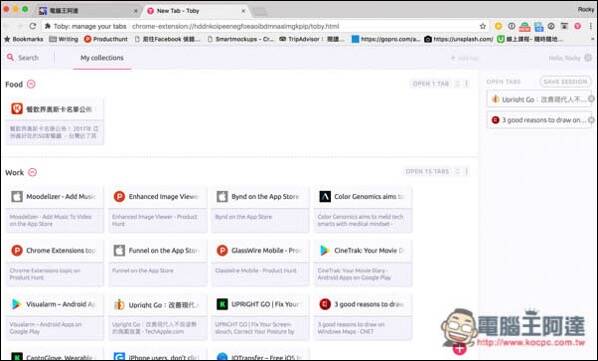Close the Upright Go open tab entry

[x=591, y=99]
